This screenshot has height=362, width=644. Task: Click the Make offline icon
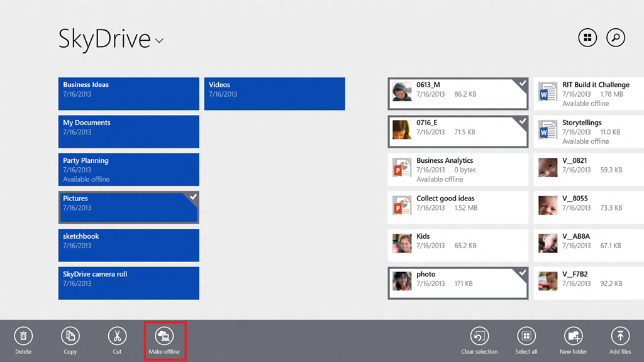tap(165, 337)
